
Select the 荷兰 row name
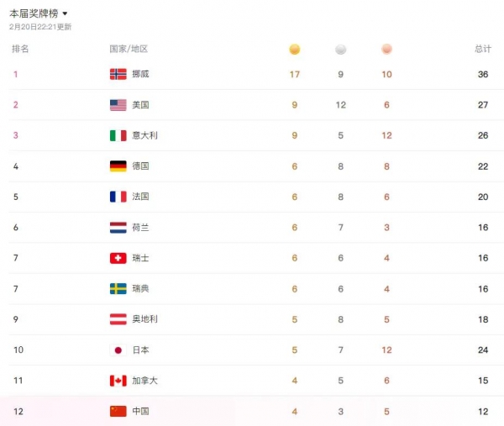click(x=140, y=228)
